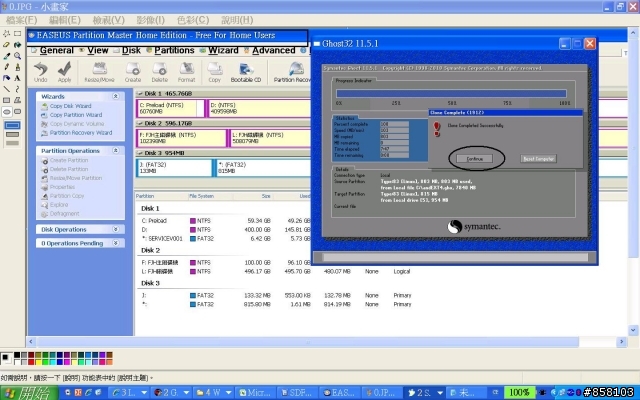Open the 色彩(C) menu
The height and width of the screenshot is (400, 640).
coord(193,20)
